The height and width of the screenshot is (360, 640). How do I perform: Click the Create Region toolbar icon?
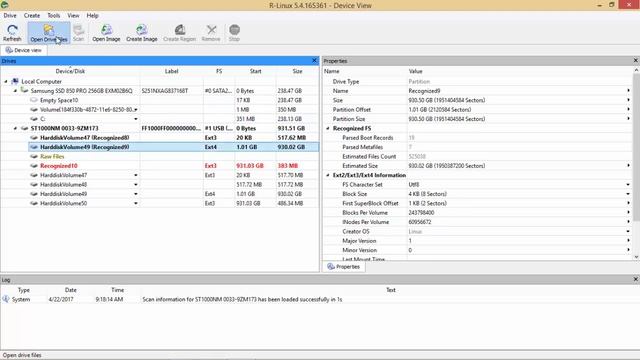pos(180,33)
